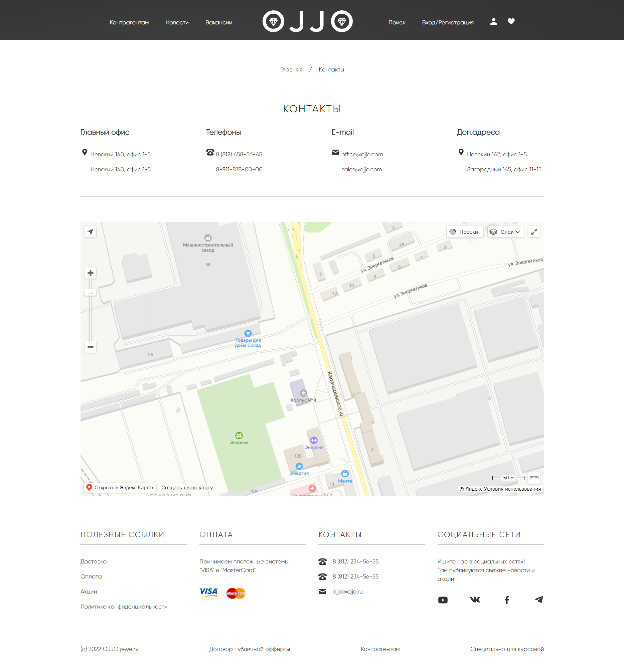Viewport: 624px width, 672px height.
Task: Click the Мечта shop map marker
Action: tap(345, 474)
